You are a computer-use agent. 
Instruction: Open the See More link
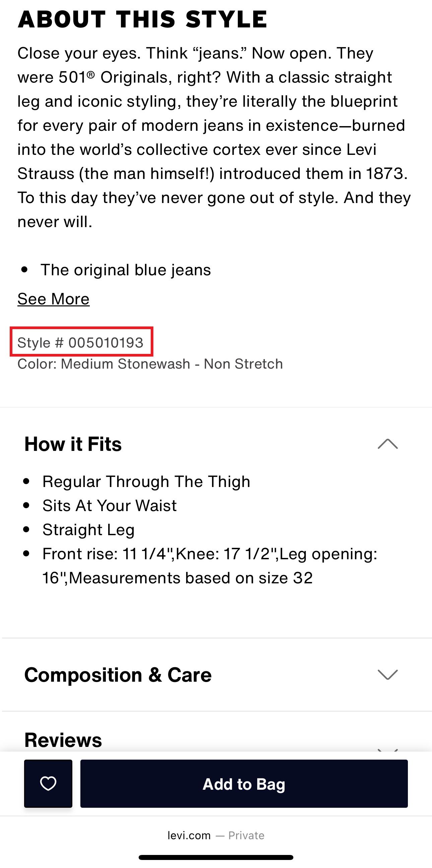pyautogui.click(x=53, y=299)
